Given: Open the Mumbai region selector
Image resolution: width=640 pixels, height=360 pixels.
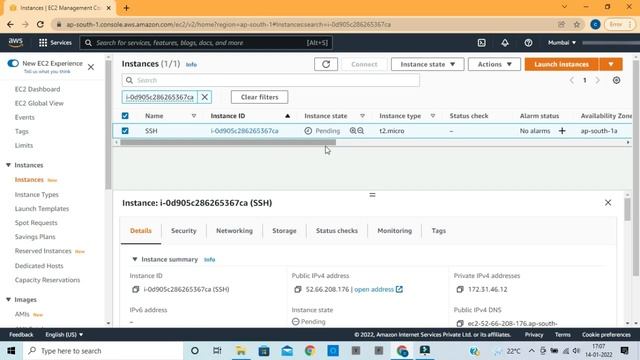Looking at the screenshot, I should pos(562,42).
